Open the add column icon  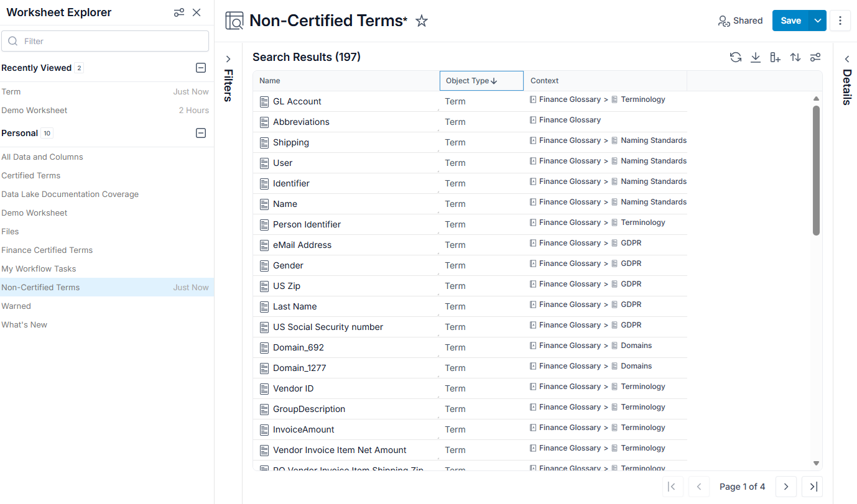[776, 57]
